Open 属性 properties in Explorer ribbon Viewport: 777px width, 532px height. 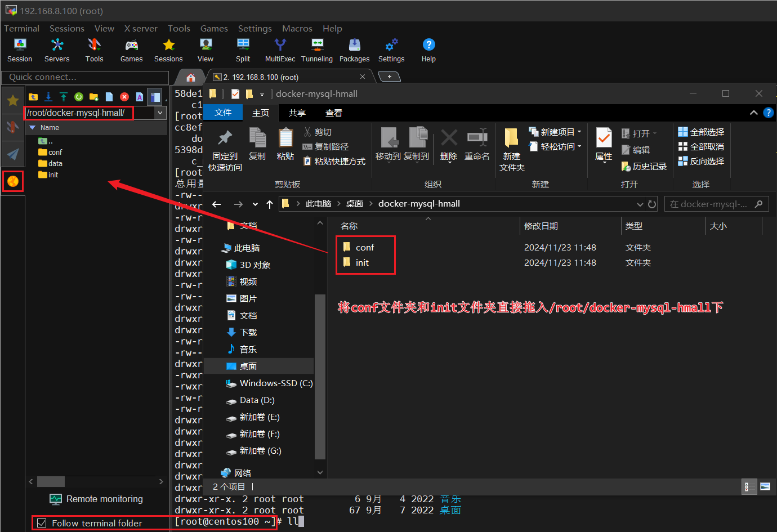click(604, 144)
